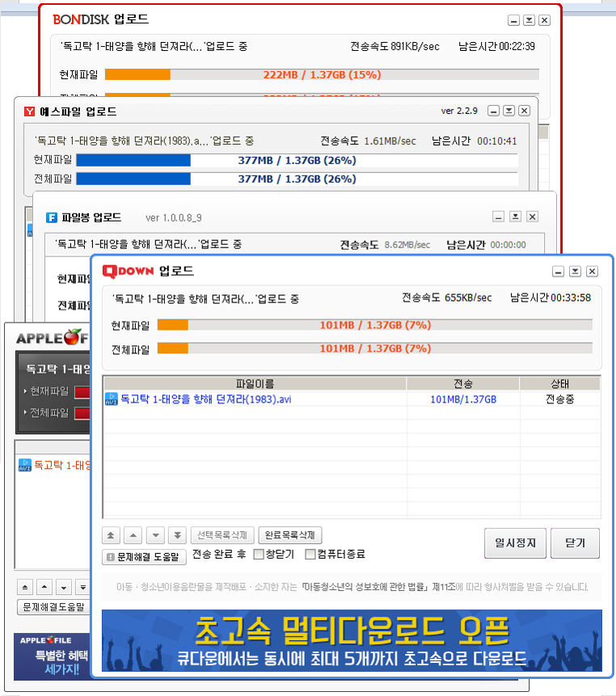616x696 pixels.
Task: Sort list by 파일이름 column header
Action: coord(255,383)
